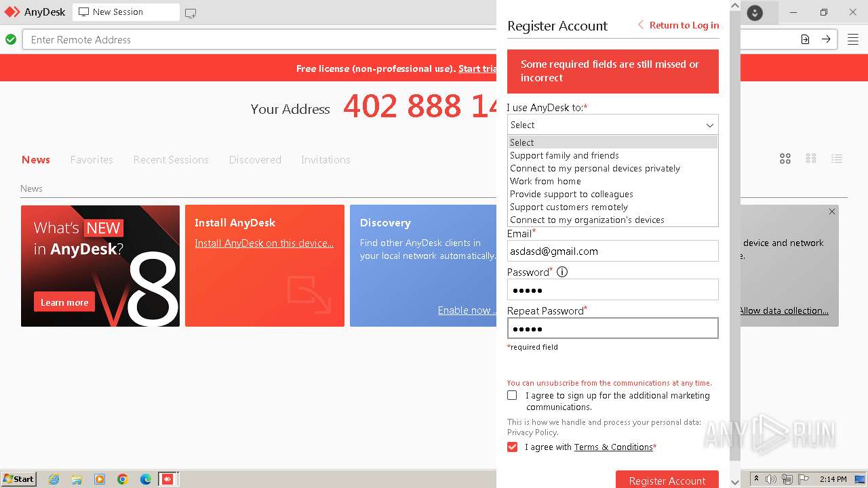Click the Action Center flag icon
868x488 pixels.
pos(804,479)
